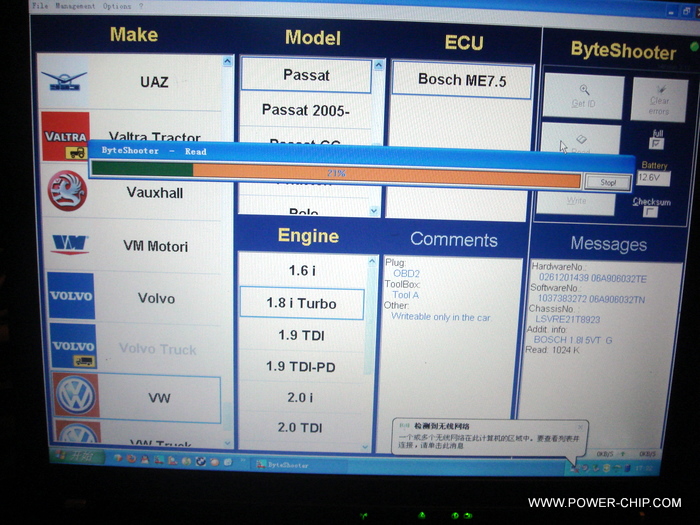Screen dimensions: 700x525
Task: Click up arrow of Engine list scrollbar
Action: [x=371, y=261]
